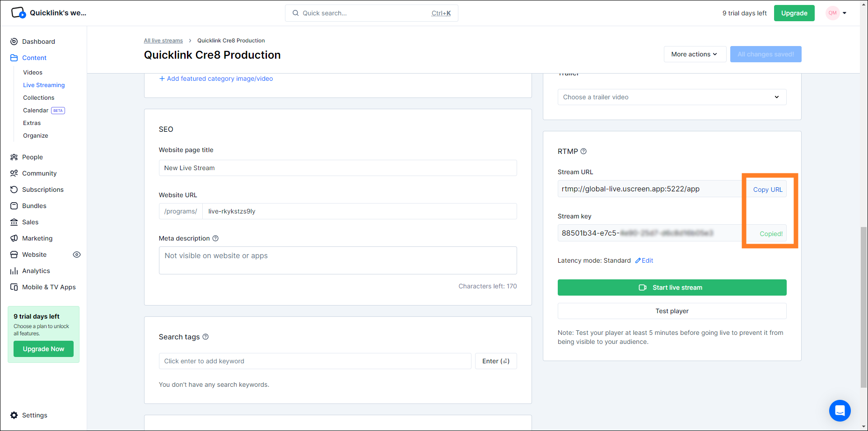
Task: Click the Copied! stream key button
Action: (x=771, y=234)
